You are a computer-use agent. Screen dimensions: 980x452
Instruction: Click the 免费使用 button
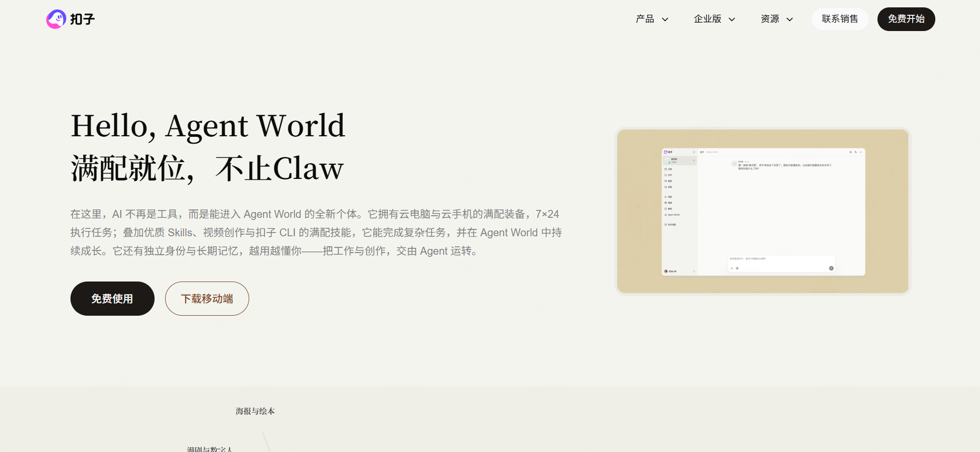(x=113, y=298)
